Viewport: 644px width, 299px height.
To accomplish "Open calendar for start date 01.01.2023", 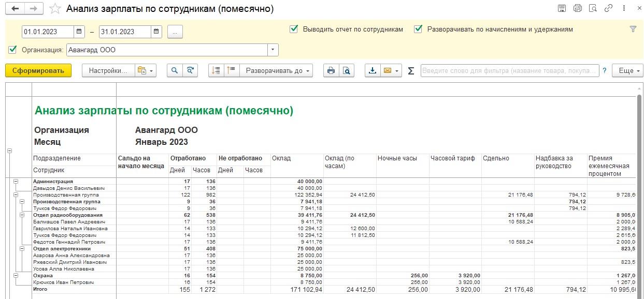I will [79, 32].
